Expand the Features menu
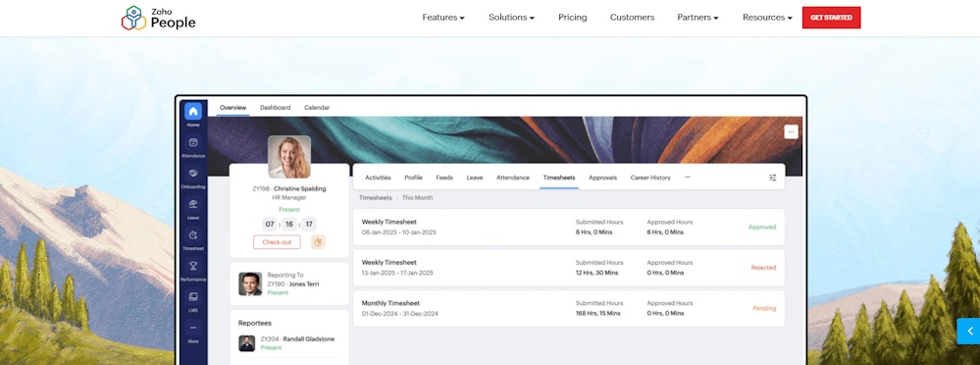980x365 pixels. pyautogui.click(x=443, y=18)
